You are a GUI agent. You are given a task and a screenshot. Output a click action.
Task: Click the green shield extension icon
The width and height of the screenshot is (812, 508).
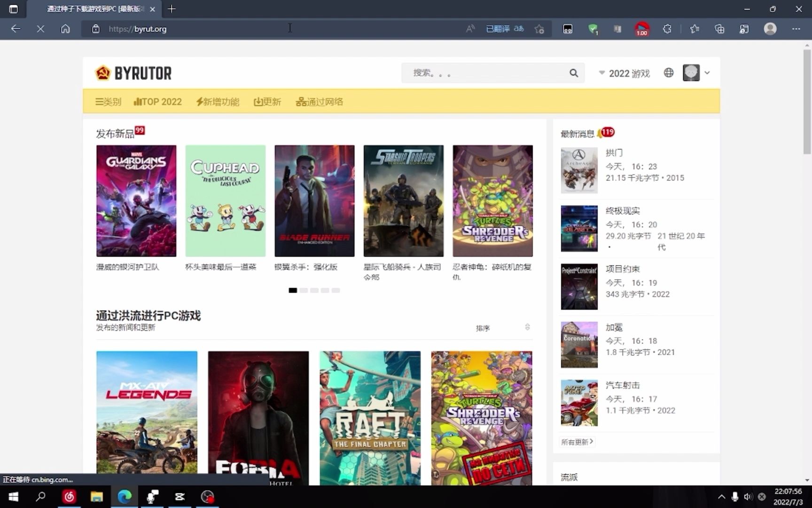(x=593, y=29)
